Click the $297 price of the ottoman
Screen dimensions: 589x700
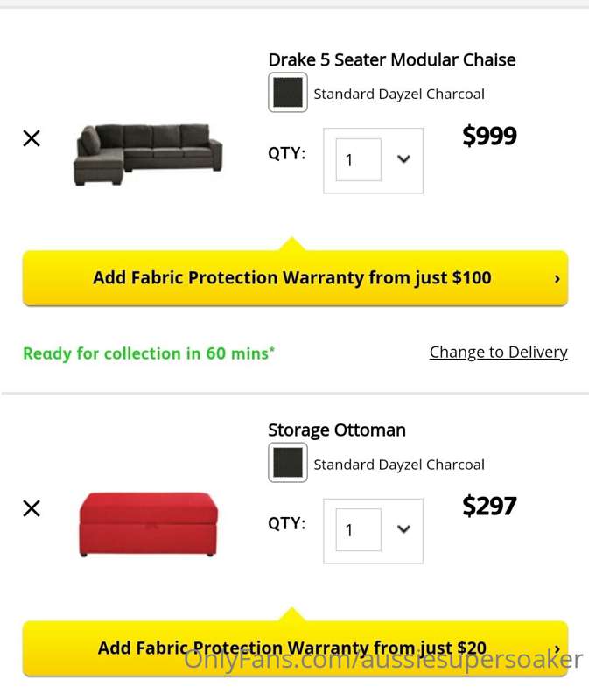489,506
